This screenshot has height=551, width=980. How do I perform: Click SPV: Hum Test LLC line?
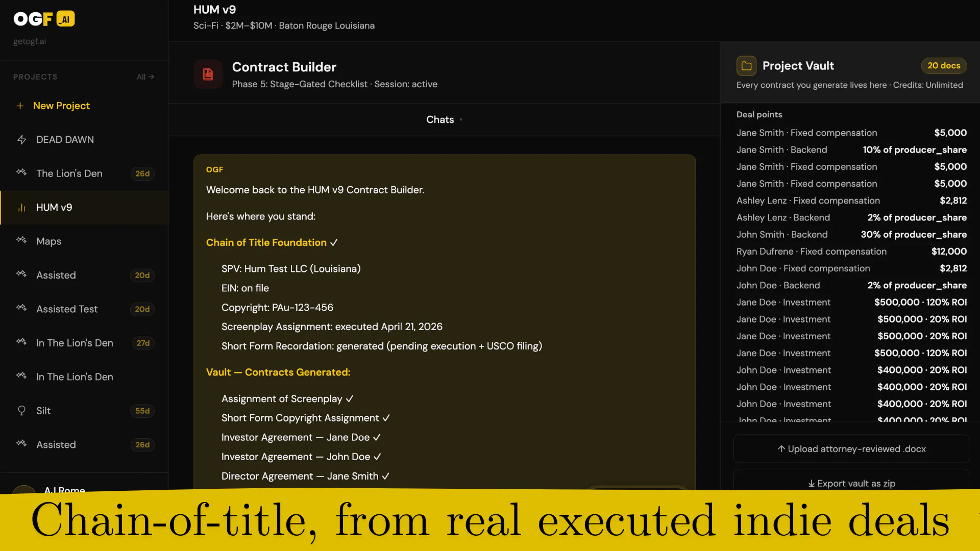tap(291, 269)
